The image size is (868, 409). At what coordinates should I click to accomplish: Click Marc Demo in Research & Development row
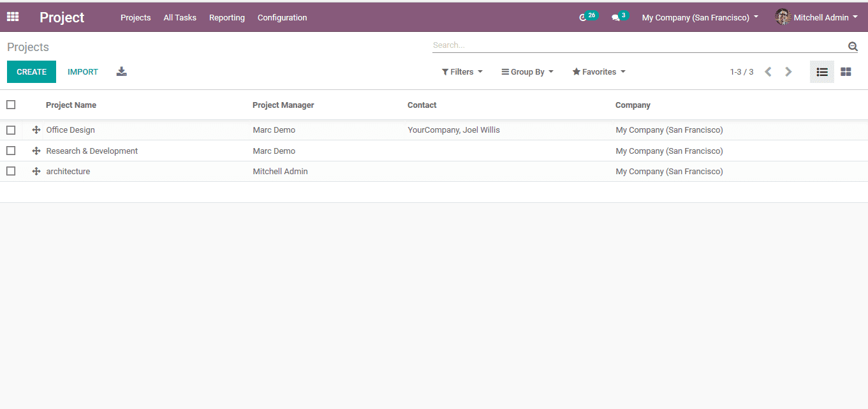274,151
